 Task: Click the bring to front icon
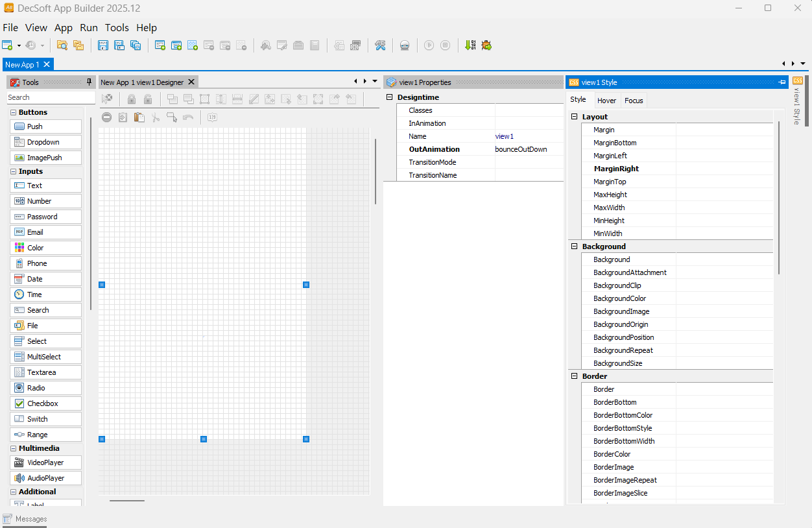(172, 99)
